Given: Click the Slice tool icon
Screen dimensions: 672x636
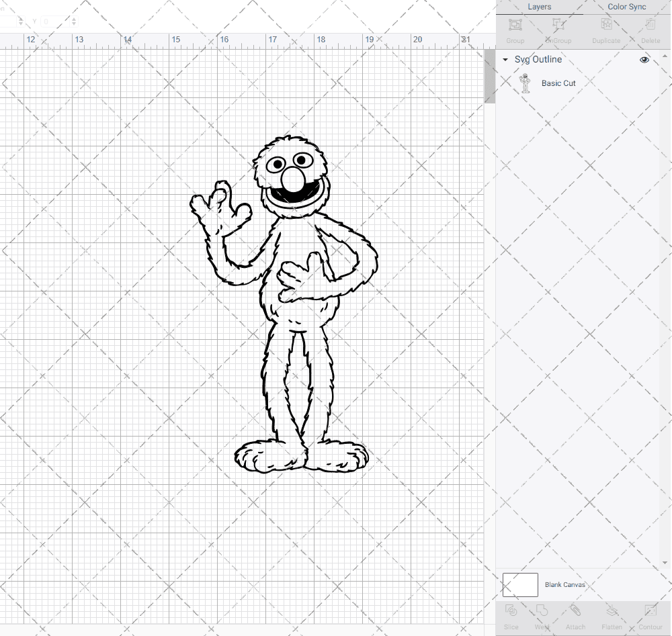Looking at the screenshot, I should (511, 610).
